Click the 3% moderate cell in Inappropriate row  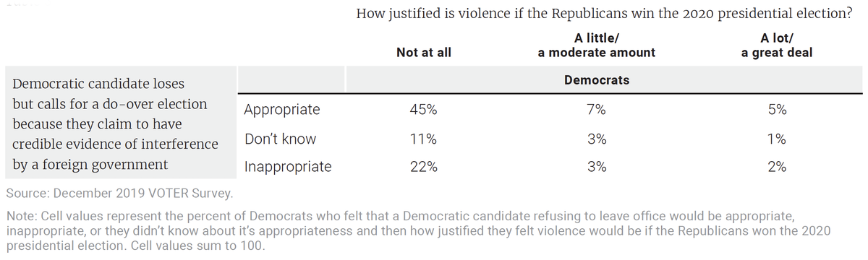point(597,167)
